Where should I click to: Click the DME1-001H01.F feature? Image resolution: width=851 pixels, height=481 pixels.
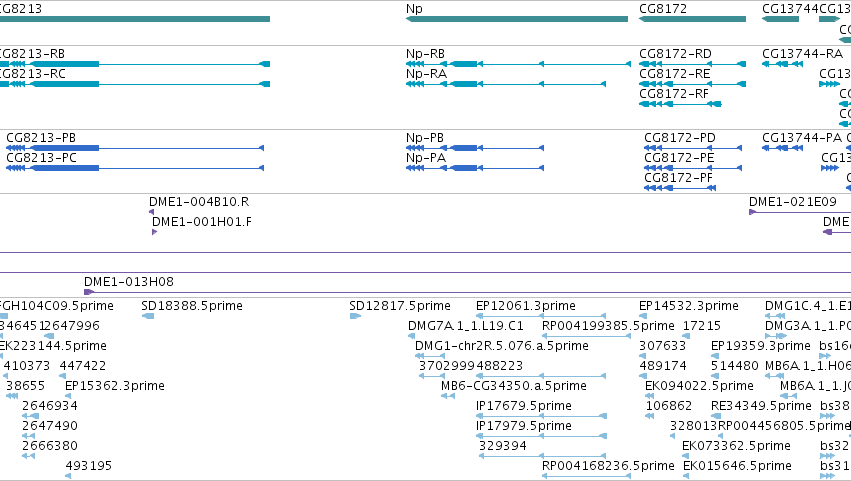(x=155, y=232)
